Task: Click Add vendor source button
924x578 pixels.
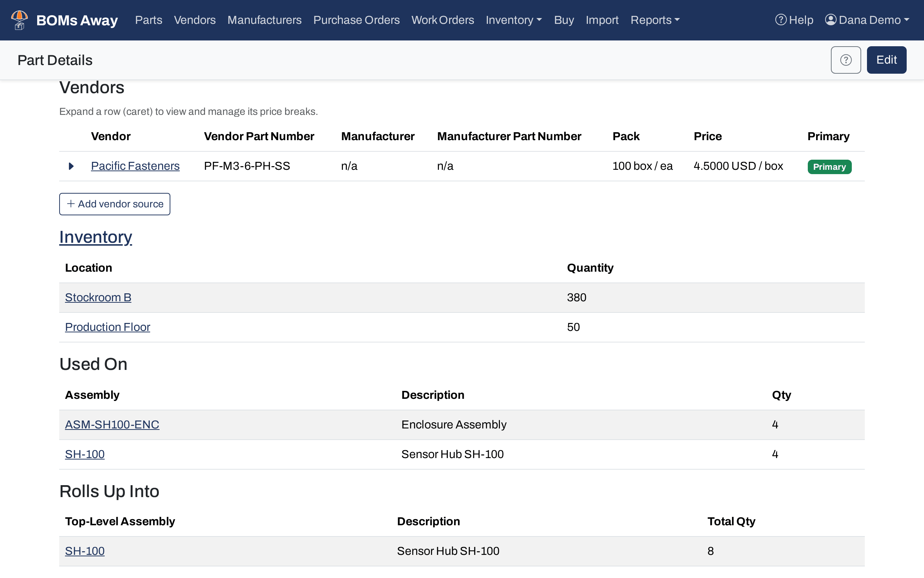Action: (114, 204)
